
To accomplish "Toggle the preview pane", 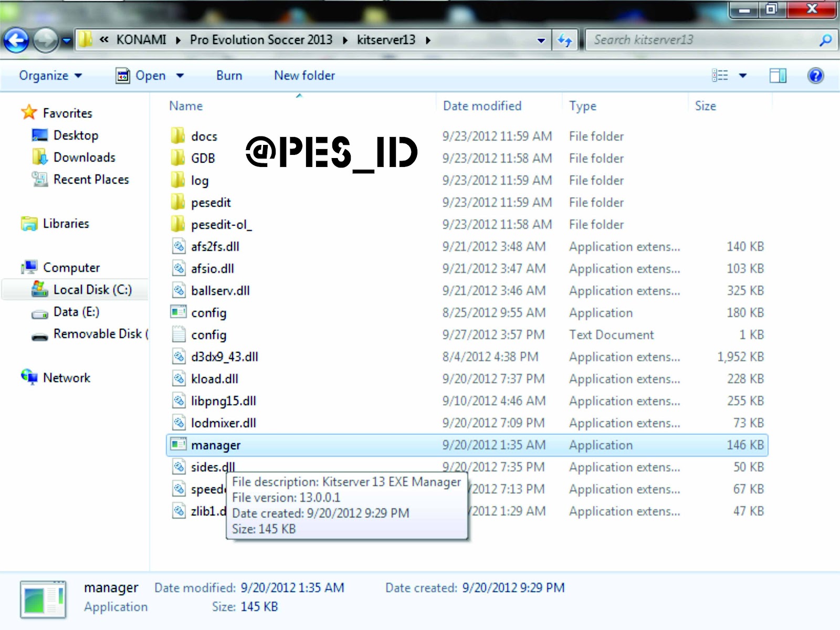I will point(778,76).
